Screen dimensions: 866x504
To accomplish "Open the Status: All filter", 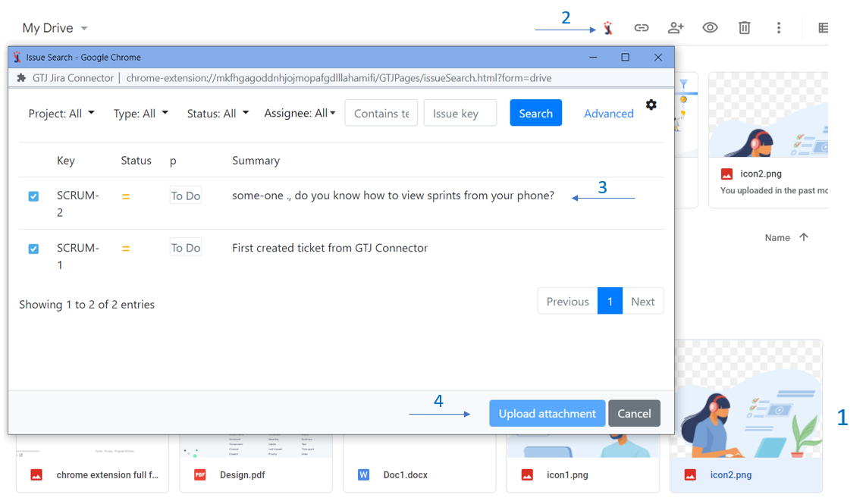I will 218,113.
